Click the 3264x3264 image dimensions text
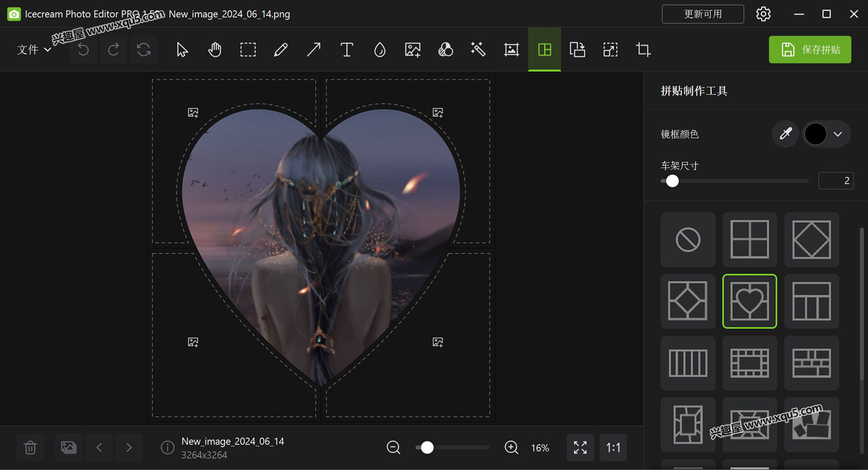This screenshot has height=470, width=868. point(204,455)
